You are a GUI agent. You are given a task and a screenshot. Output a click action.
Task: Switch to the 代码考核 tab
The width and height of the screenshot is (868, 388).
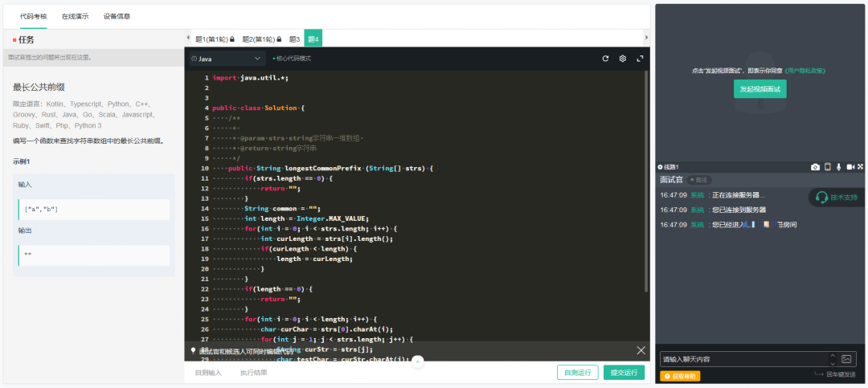(33, 16)
